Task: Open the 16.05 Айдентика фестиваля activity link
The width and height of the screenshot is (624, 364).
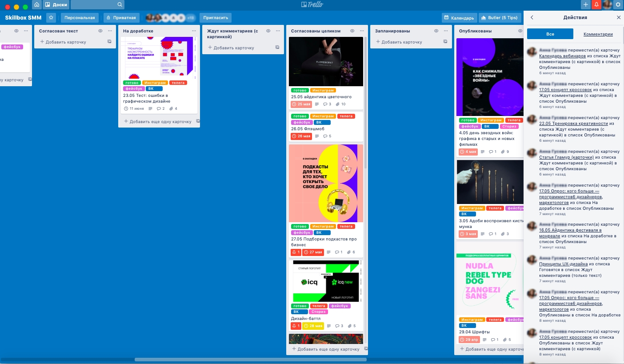Action: click(570, 233)
